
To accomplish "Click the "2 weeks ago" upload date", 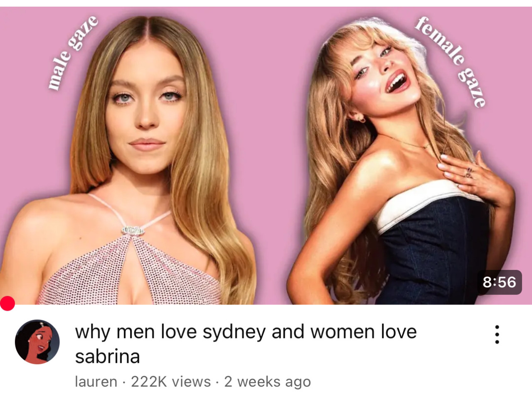I will (x=268, y=381).
